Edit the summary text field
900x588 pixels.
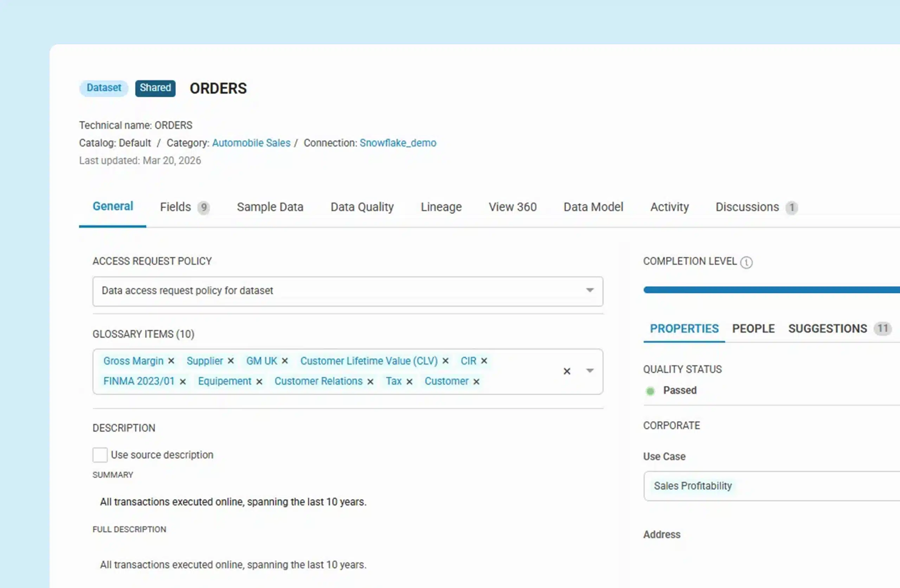(x=233, y=502)
